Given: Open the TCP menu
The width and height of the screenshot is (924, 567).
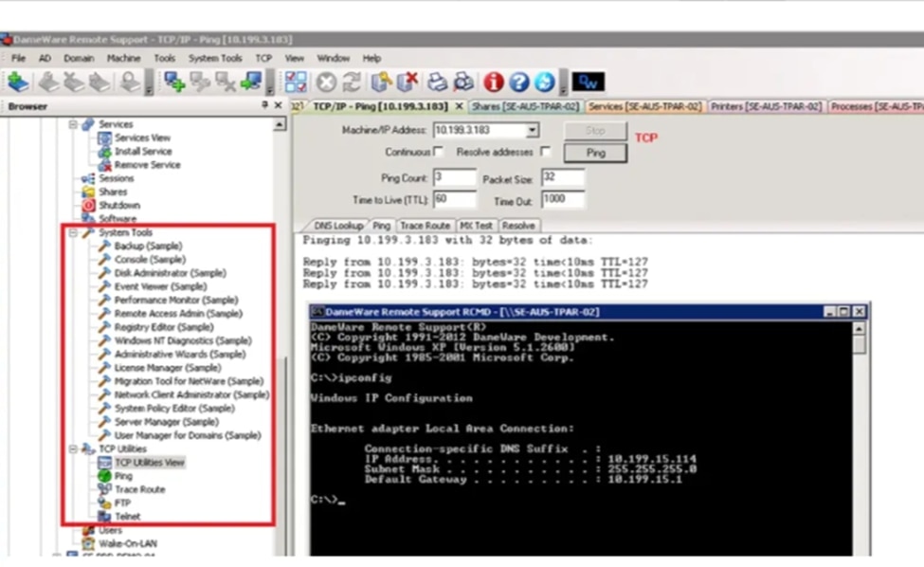Looking at the screenshot, I should [x=263, y=58].
